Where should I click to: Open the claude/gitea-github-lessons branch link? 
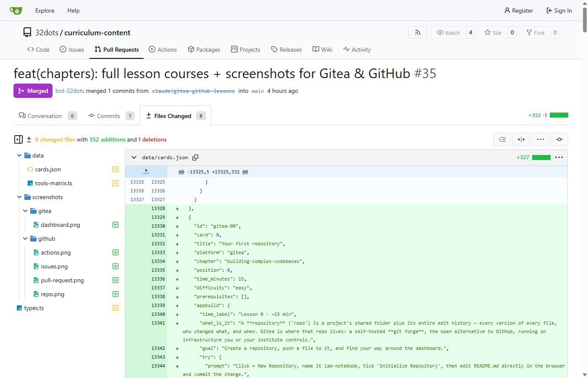193,91
